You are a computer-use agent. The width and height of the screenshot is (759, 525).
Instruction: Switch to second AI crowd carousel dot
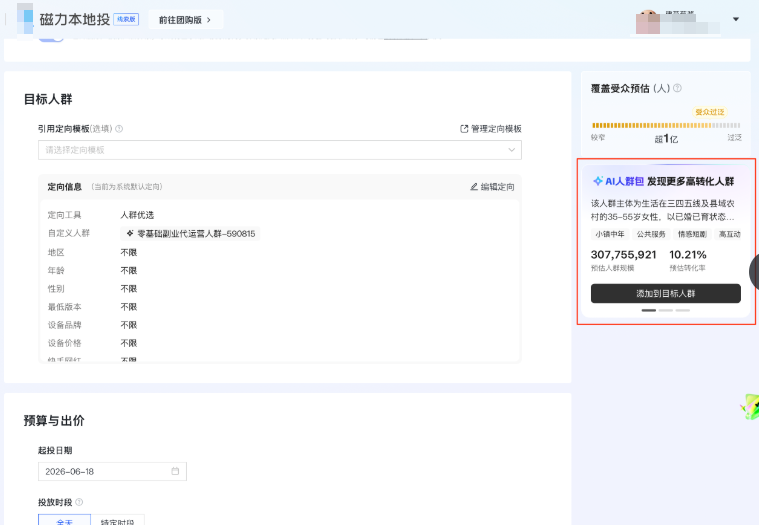666,310
